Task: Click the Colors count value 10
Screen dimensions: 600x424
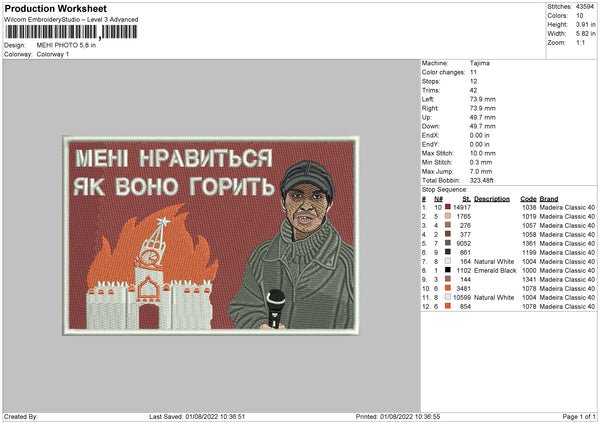Action: (579, 16)
